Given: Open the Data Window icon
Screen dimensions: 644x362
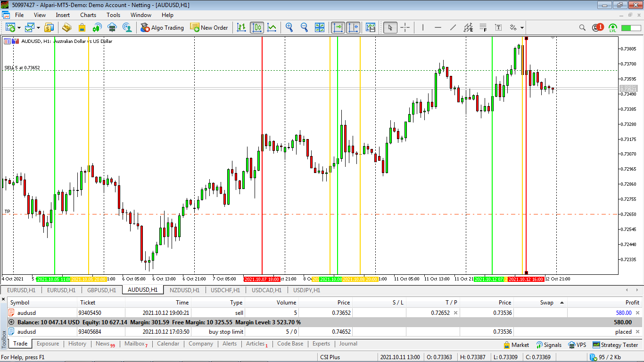Looking at the screenshot, I should pyautogui.click(x=66, y=27).
